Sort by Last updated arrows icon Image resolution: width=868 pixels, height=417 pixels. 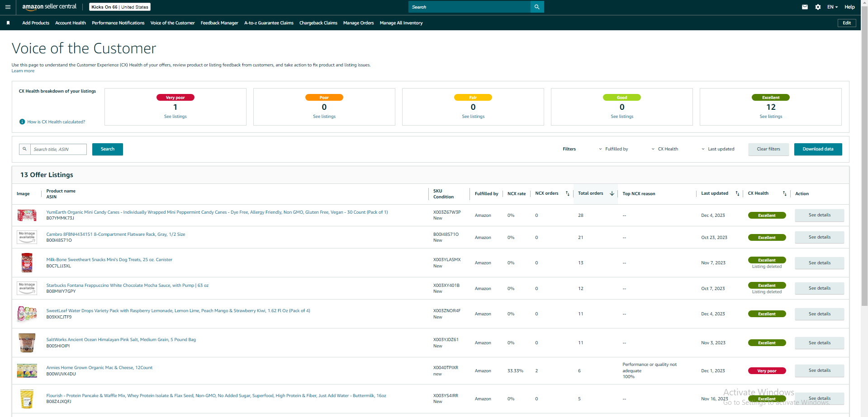[x=737, y=193]
